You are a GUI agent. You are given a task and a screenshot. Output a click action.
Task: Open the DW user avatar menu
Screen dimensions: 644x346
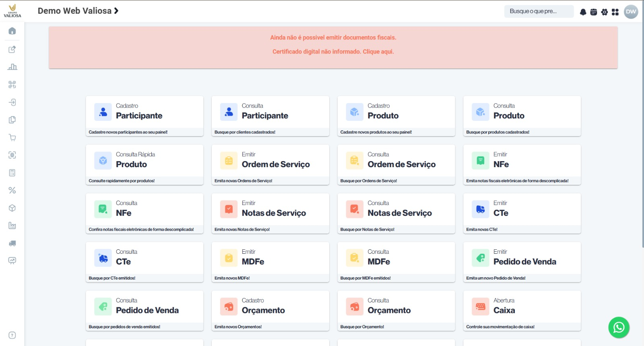pyautogui.click(x=631, y=12)
